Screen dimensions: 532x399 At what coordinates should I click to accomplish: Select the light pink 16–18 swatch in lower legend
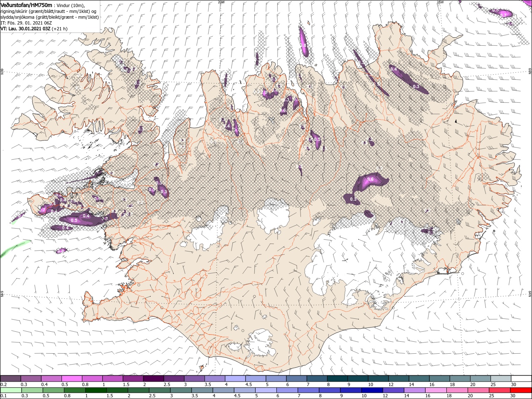[x=436, y=390]
